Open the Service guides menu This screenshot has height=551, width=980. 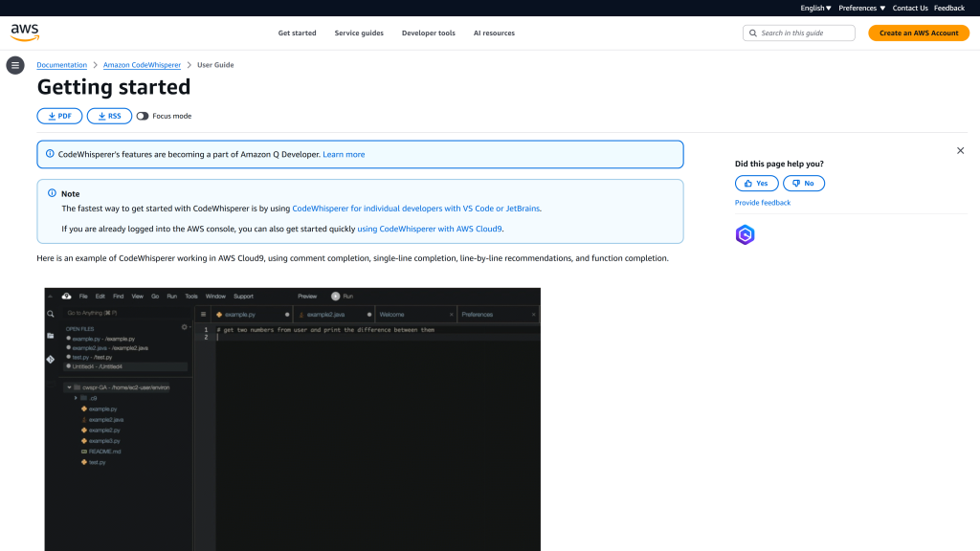click(x=359, y=33)
